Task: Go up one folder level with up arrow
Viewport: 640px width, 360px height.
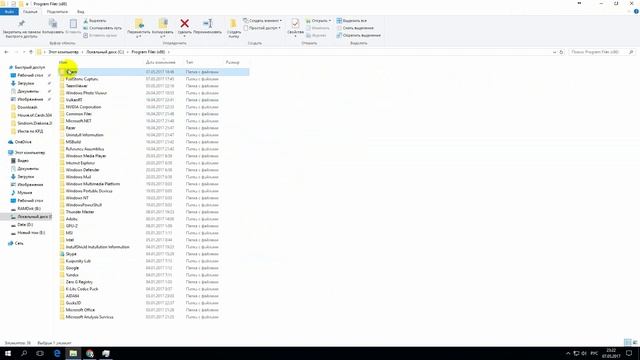Action: (31, 52)
